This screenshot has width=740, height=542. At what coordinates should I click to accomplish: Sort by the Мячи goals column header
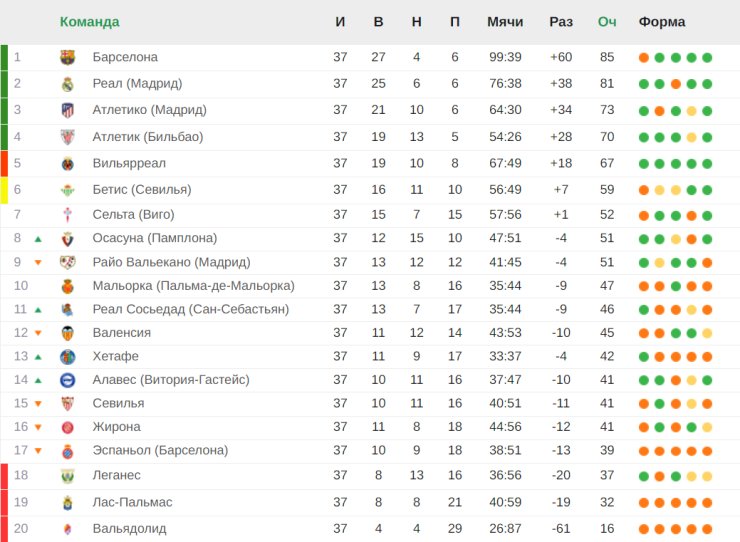tap(505, 22)
